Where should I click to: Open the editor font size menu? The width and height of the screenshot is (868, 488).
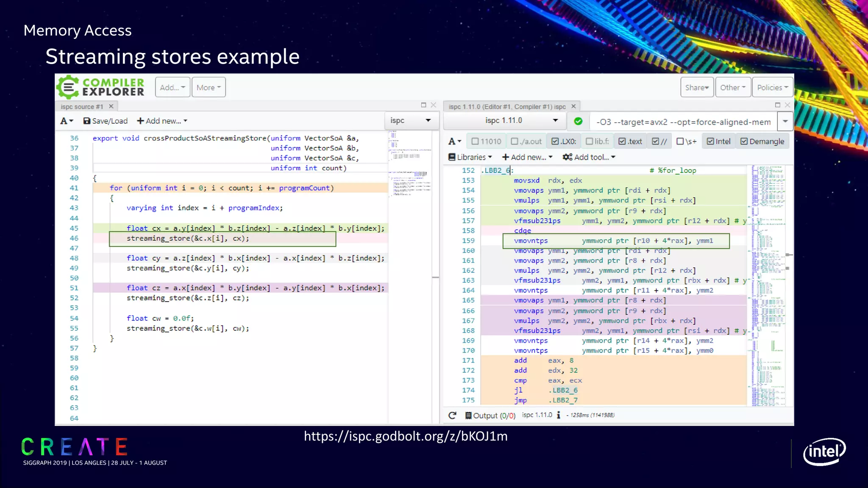pos(67,121)
